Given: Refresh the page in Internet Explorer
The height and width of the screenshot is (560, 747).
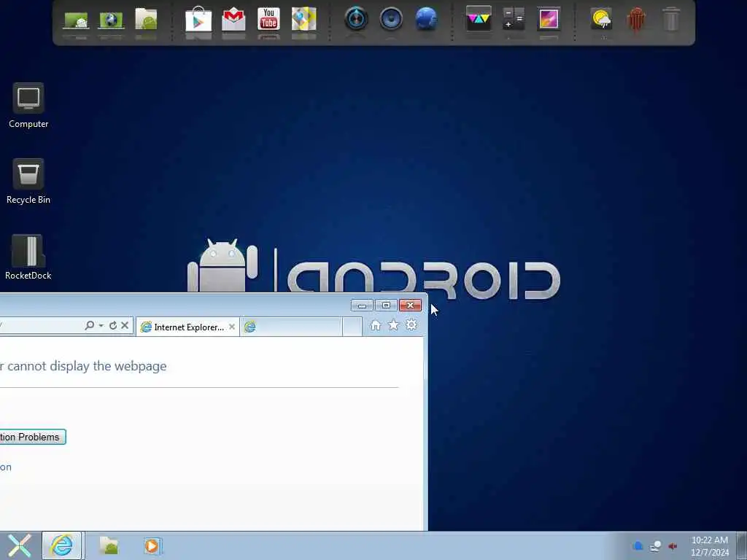Looking at the screenshot, I should [x=113, y=325].
